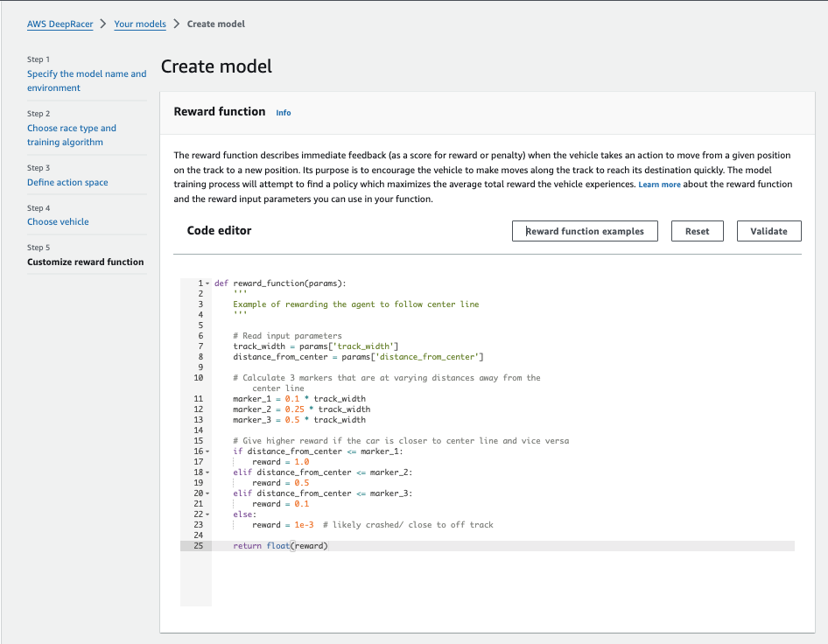This screenshot has height=644, width=828.
Task: Select Customize reward function step
Action: [85, 262]
